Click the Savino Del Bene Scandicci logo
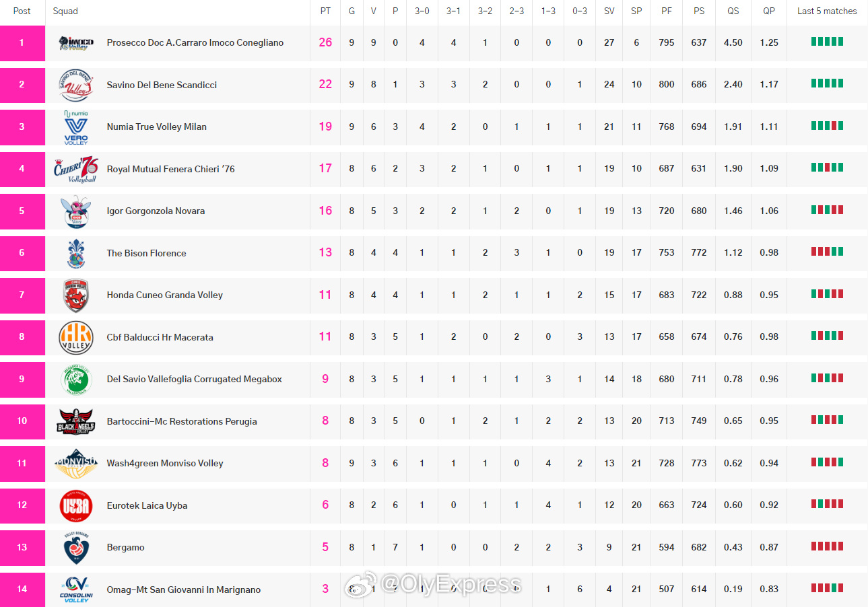The width and height of the screenshot is (868, 607). 76,85
